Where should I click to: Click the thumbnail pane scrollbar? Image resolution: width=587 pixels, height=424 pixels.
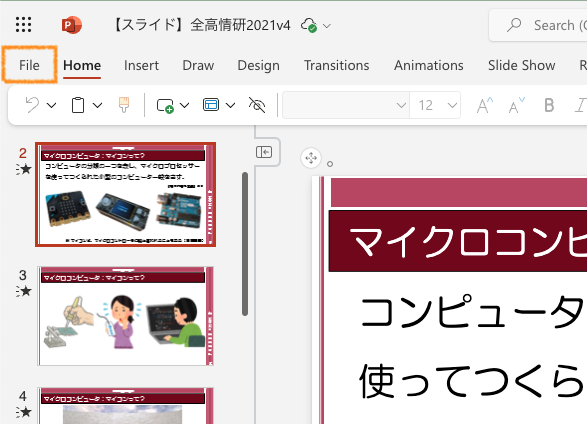[x=245, y=244]
